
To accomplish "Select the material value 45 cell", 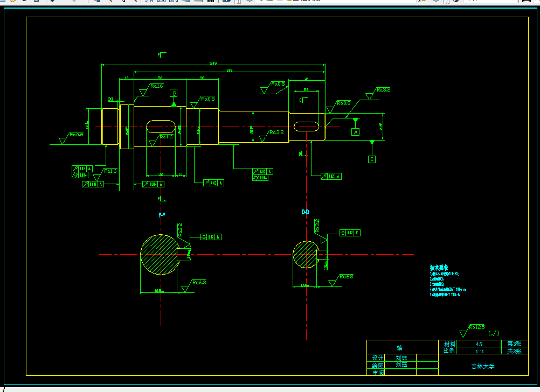I will pyautogui.click(x=479, y=344).
